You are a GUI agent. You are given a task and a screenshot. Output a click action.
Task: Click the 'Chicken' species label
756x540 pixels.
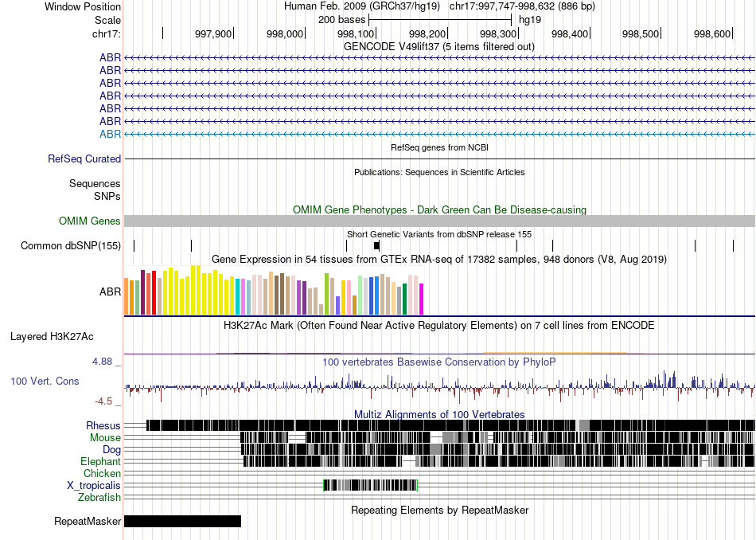click(102, 473)
